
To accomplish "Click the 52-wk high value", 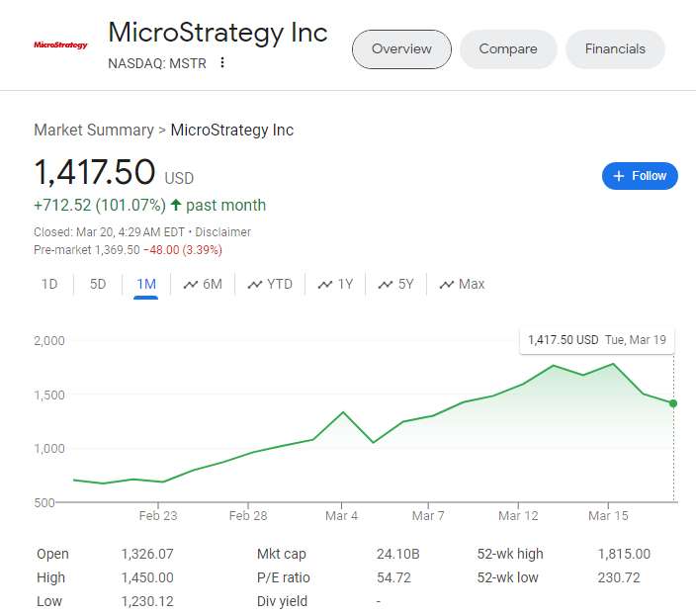I will (624, 555).
